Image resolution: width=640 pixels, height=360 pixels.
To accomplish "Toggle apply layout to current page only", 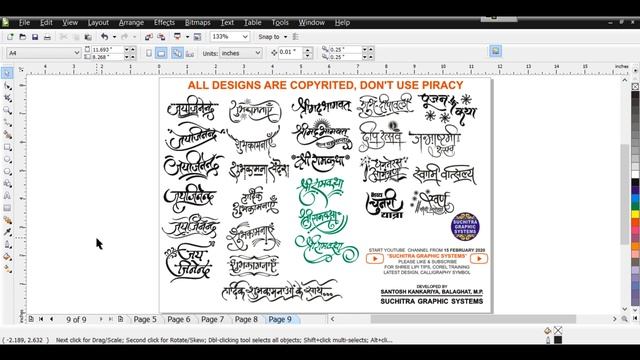I will point(190,53).
